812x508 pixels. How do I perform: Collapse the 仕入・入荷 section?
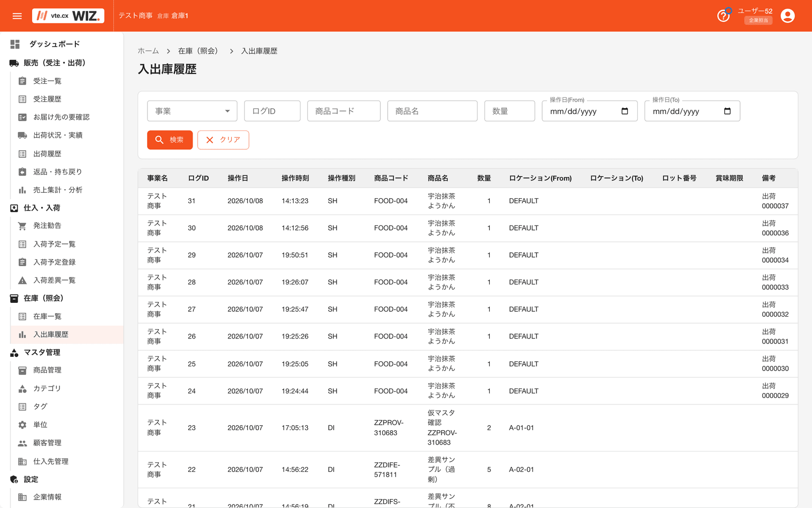click(x=42, y=208)
